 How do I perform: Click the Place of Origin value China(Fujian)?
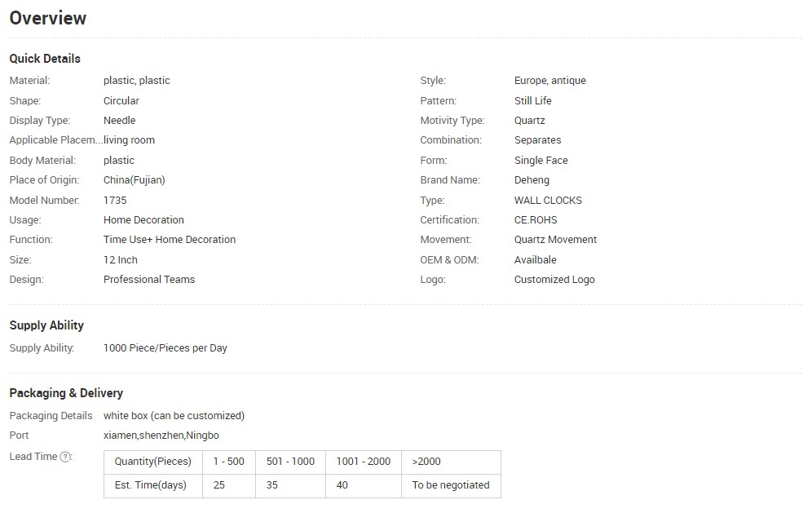[135, 180]
